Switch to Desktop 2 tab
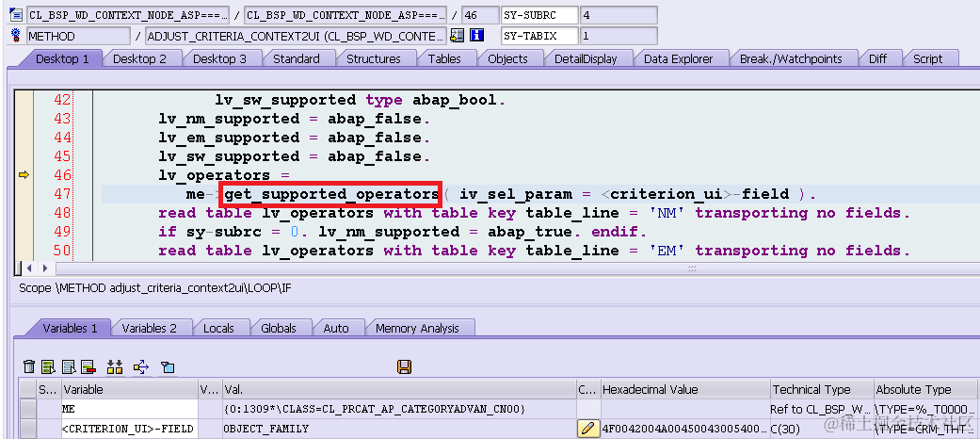Image resolution: width=980 pixels, height=439 pixels. pos(140,58)
